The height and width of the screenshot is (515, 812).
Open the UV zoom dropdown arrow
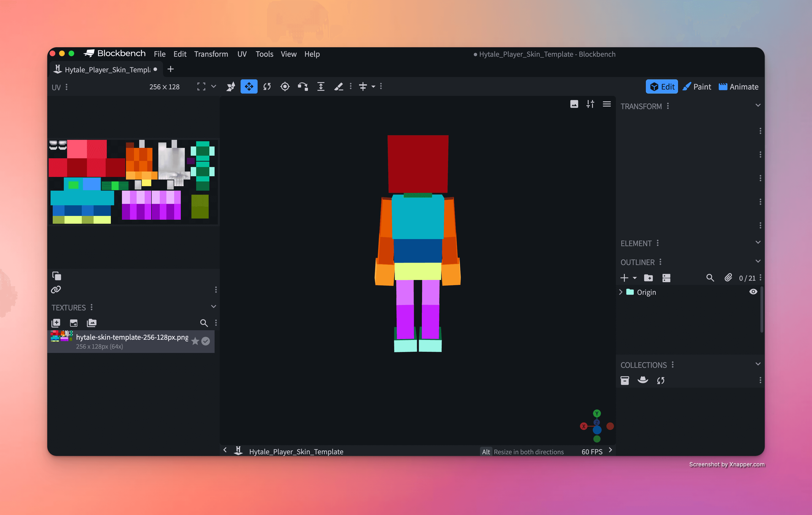[x=214, y=86]
